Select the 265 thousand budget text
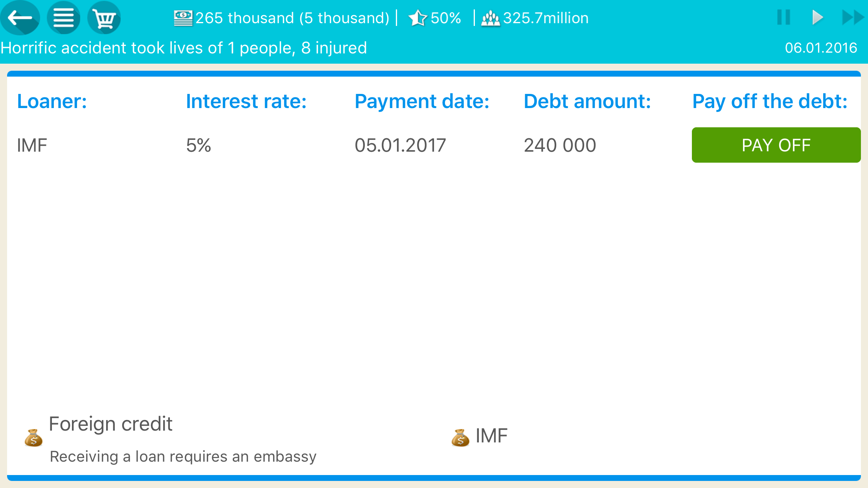868x488 pixels. (292, 18)
